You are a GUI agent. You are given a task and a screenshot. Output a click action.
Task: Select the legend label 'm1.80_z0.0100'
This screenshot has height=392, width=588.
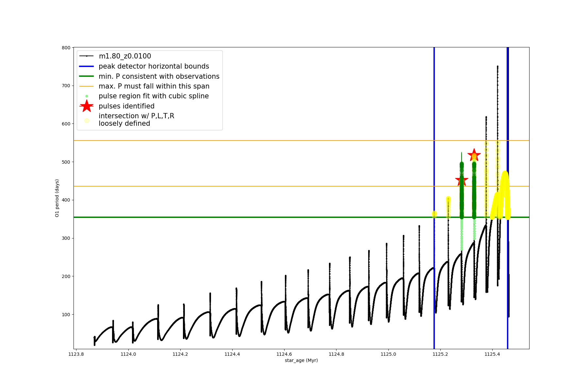coord(125,56)
